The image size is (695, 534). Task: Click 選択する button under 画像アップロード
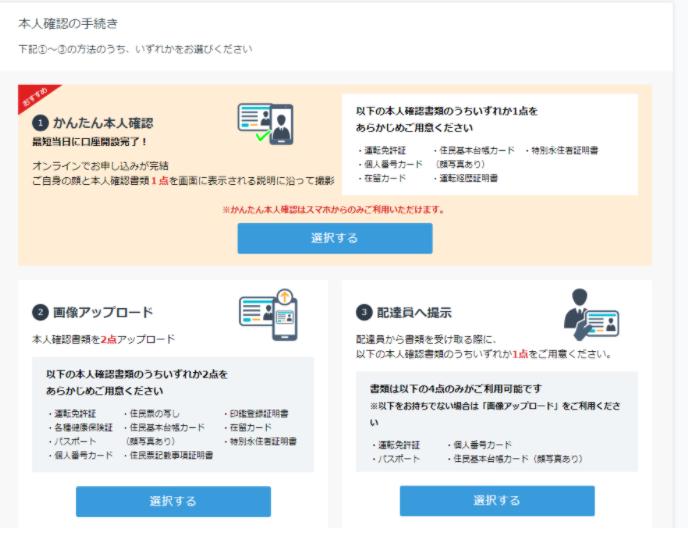[173, 501]
